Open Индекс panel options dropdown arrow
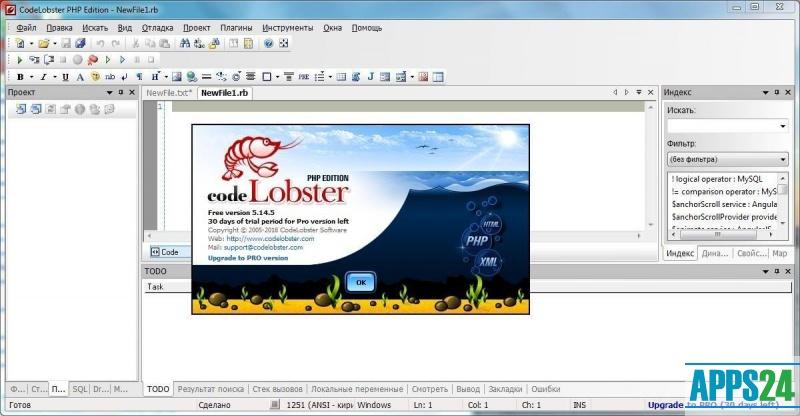The width and height of the screenshot is (800, 416). pyautogui.click(x=765, y=92)
